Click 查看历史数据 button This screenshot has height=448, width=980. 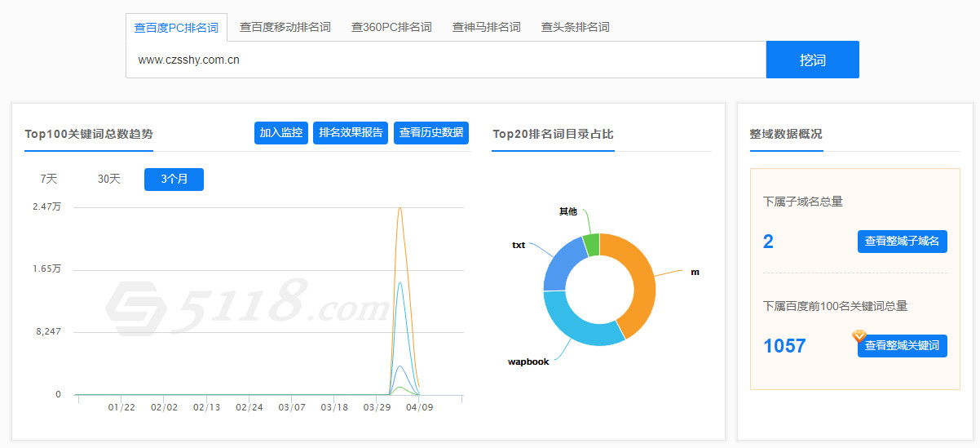(431, 133)
